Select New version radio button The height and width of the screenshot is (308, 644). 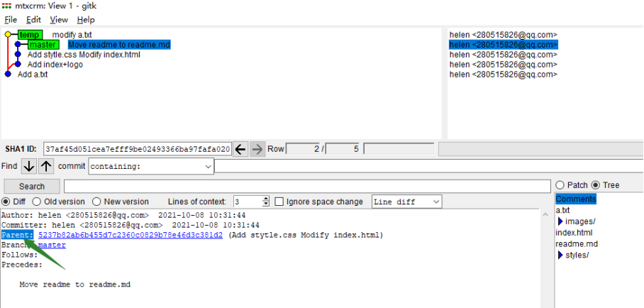click(96, 202)
